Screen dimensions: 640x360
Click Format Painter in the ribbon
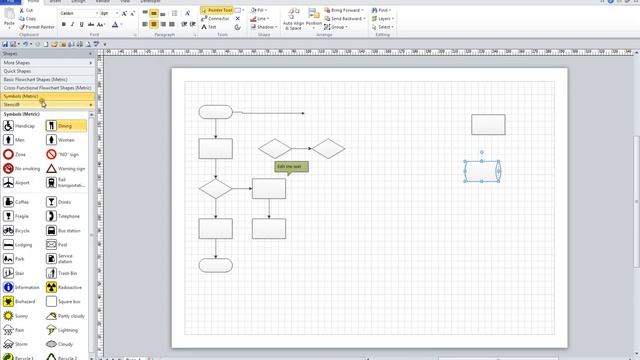click(x=37, y=27)
